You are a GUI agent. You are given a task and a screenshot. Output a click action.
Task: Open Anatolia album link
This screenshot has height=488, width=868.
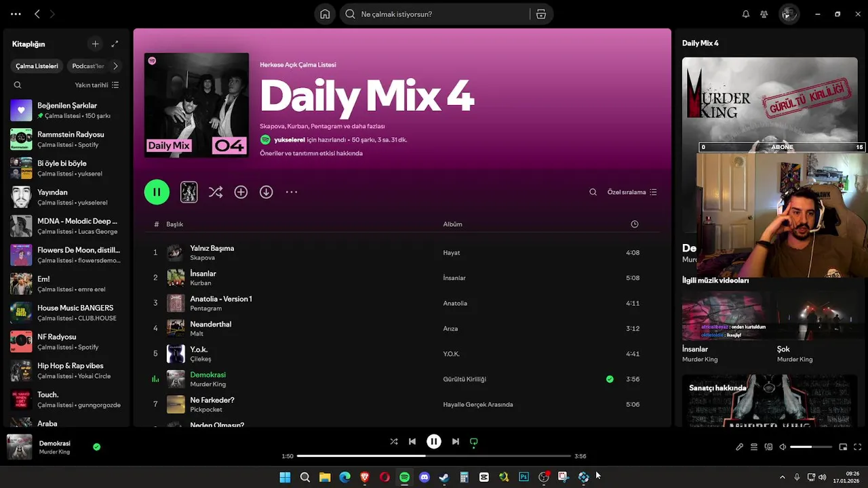(455, 303)
